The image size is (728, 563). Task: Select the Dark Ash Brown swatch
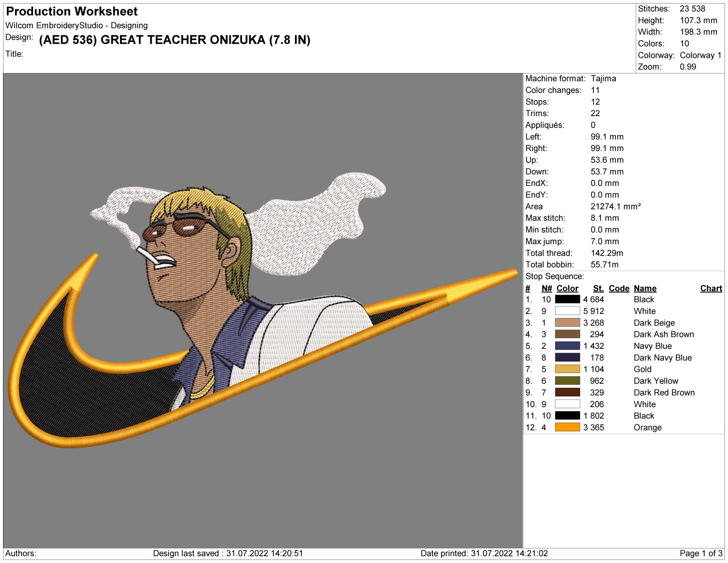(x=567, y=334)
